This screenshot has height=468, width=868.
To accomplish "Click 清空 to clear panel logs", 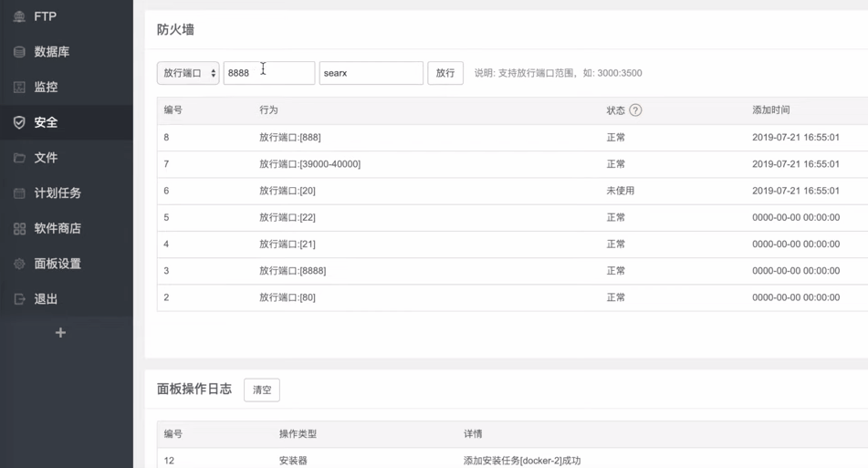I will [x=262, y=390].
